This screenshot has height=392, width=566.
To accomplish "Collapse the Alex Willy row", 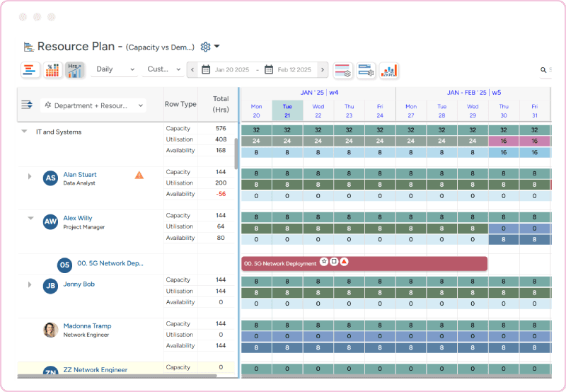I will [30, 219].
